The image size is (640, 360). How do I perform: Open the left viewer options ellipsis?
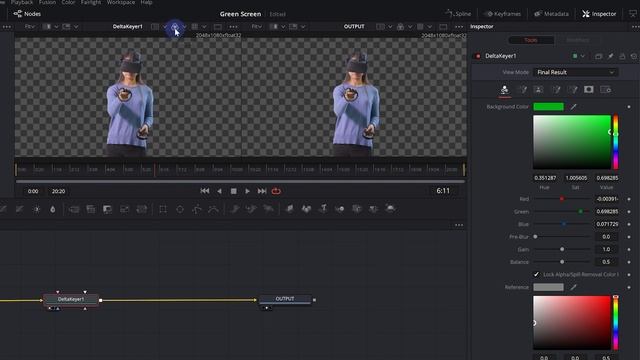233,27
